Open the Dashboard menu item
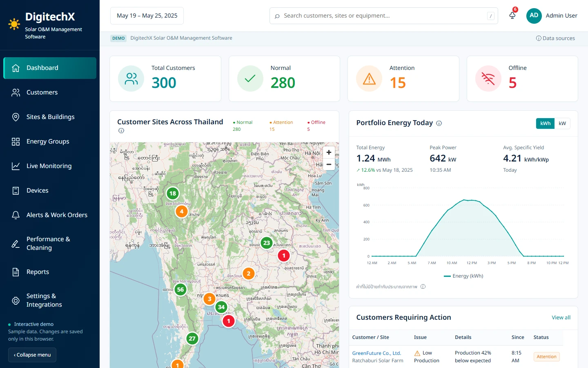 [x=50, y=68]
